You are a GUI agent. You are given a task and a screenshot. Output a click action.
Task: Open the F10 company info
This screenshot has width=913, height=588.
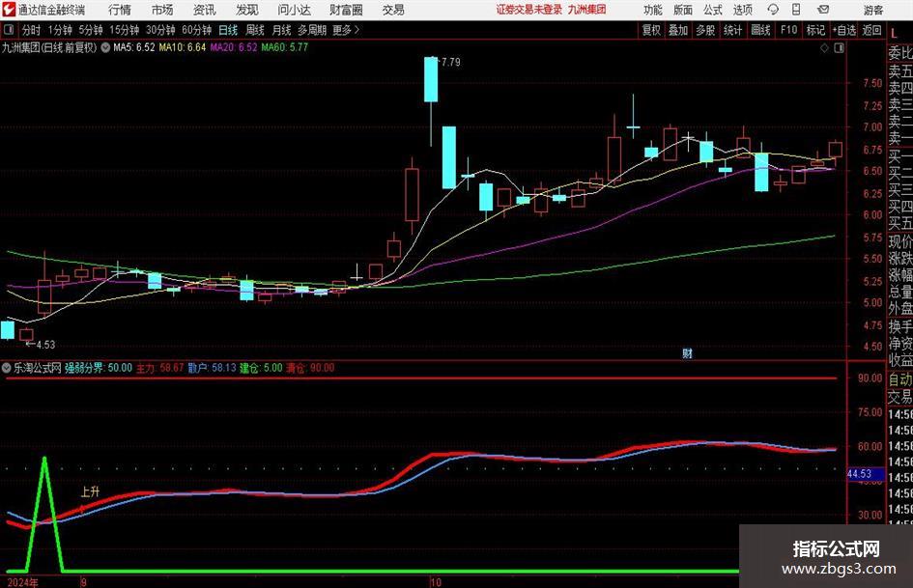[788, 30]
